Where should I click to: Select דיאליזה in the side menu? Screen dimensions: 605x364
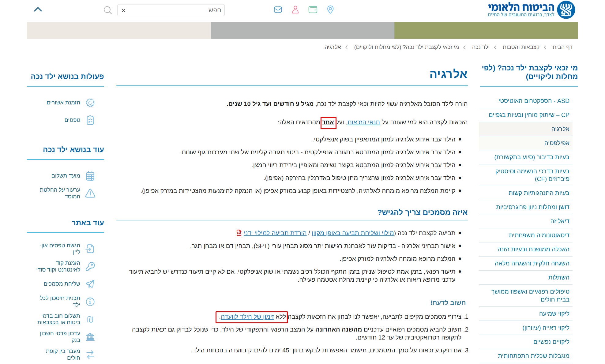click(x=560, y=221)
